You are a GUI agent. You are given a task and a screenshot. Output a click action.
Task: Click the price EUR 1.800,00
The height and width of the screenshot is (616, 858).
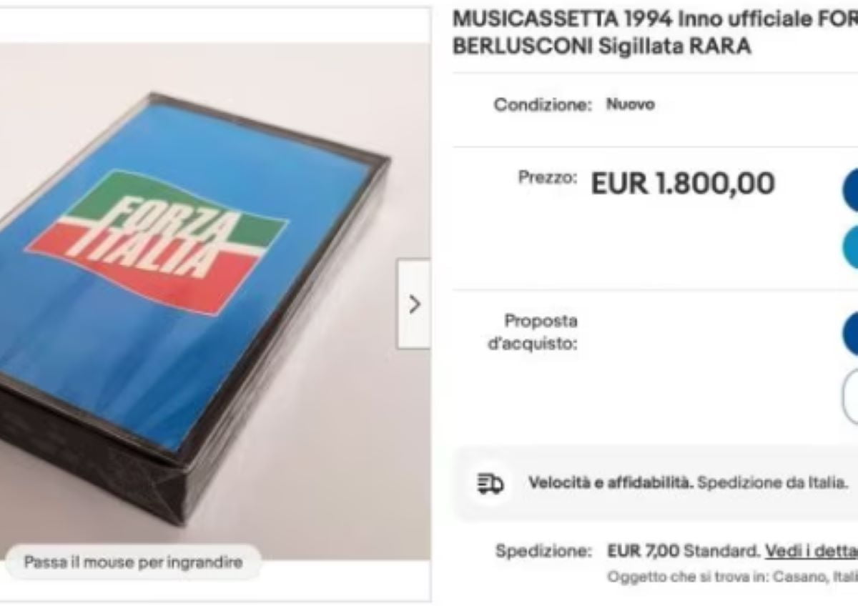683,184
